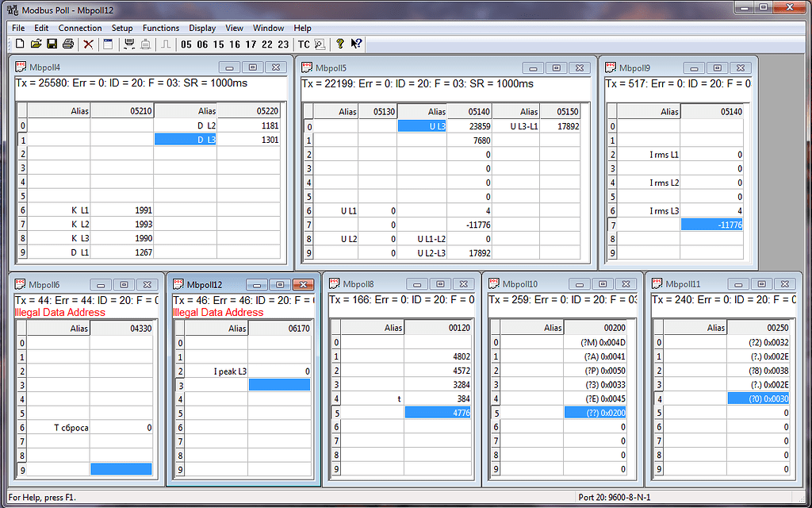Screen dimensions: 812x508
Task: Open the read/write definition window icon
Action: [x=108, y=44]
